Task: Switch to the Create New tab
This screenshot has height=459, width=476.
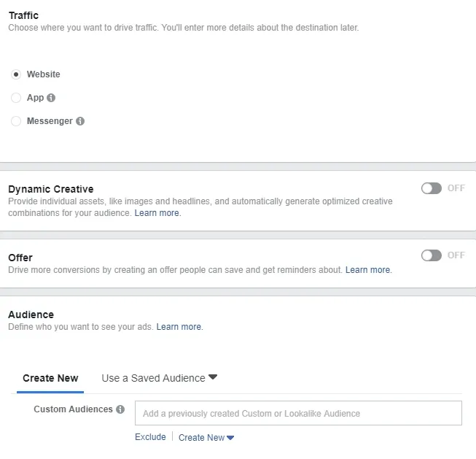Action: pyautogui.click(x=50, y=378)
